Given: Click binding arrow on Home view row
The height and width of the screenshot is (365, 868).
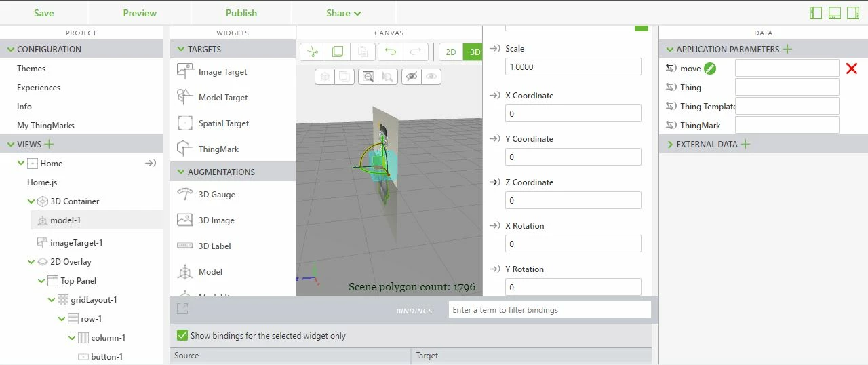Looking at the screenshot, I should point(151,163).
